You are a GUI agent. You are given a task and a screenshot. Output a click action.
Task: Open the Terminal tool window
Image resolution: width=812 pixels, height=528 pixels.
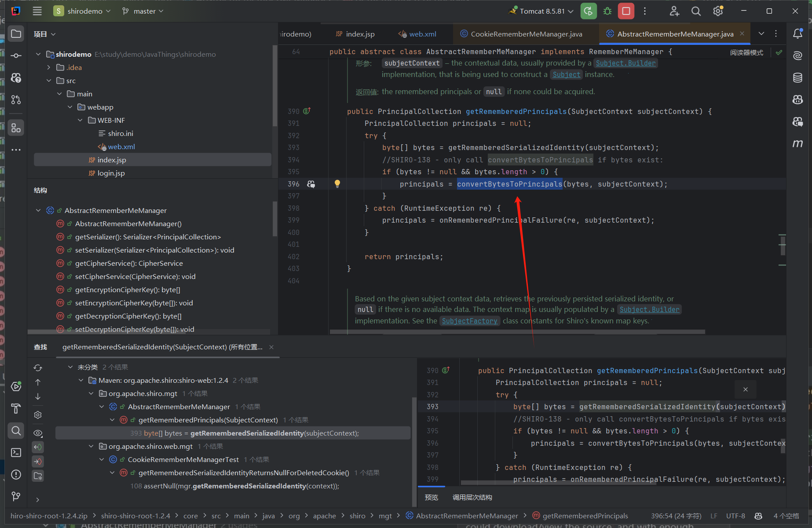click(16, 452)
